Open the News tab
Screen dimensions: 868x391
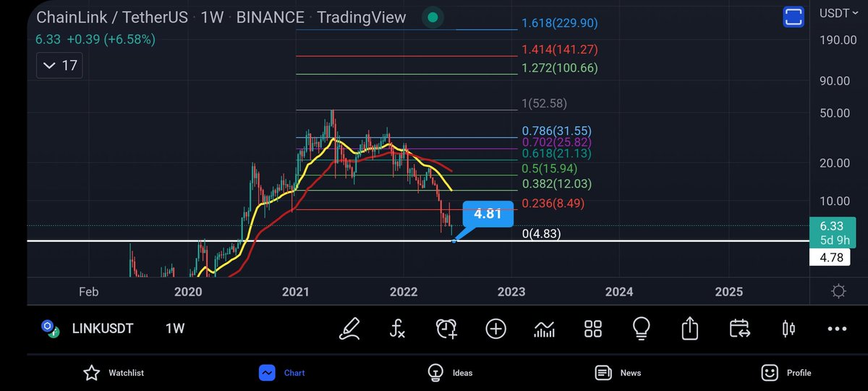click(x=618, y=373)
